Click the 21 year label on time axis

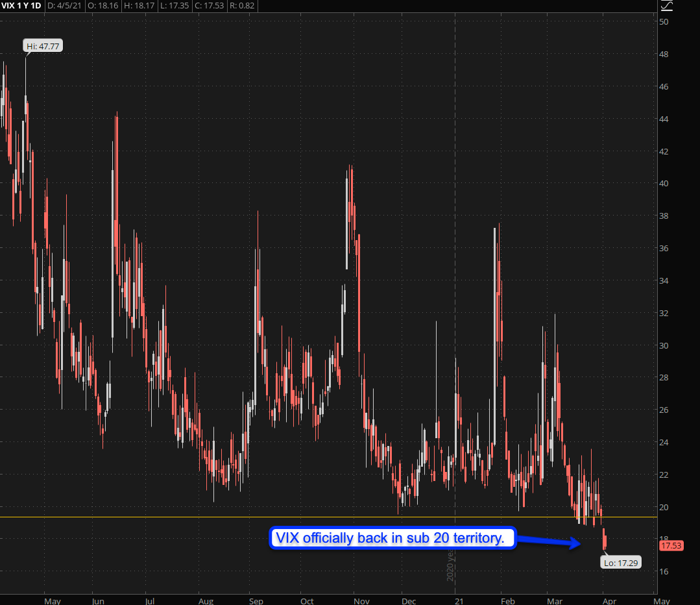point(458,600)
